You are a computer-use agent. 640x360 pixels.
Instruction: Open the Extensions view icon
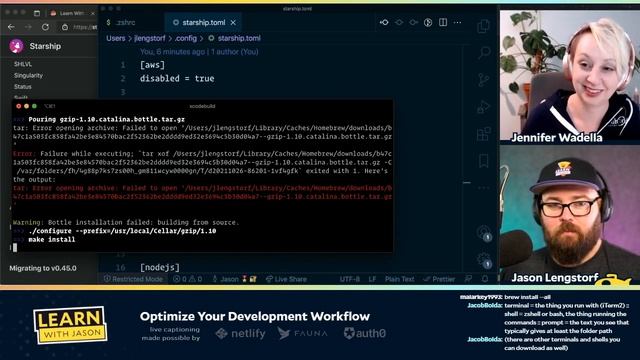pyautogui.click(x=484, y=134)
